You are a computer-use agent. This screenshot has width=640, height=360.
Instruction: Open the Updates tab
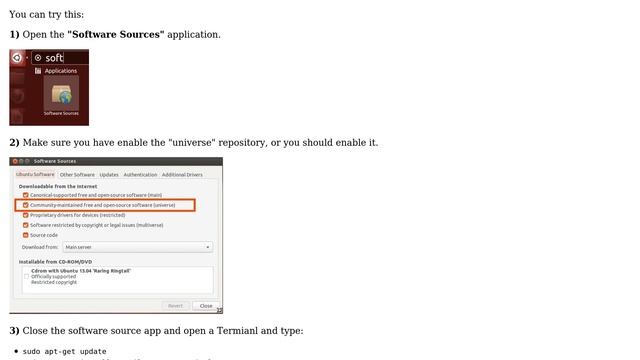coord(109,175)
